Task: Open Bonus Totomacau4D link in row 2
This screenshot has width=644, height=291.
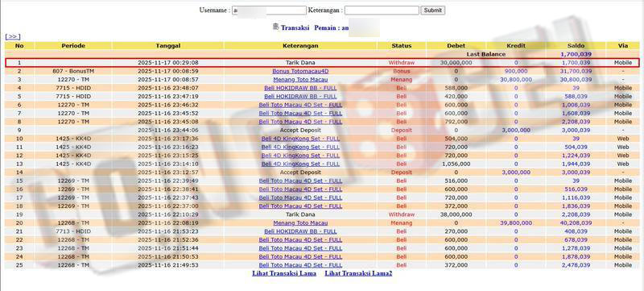Action: (300, 71)
